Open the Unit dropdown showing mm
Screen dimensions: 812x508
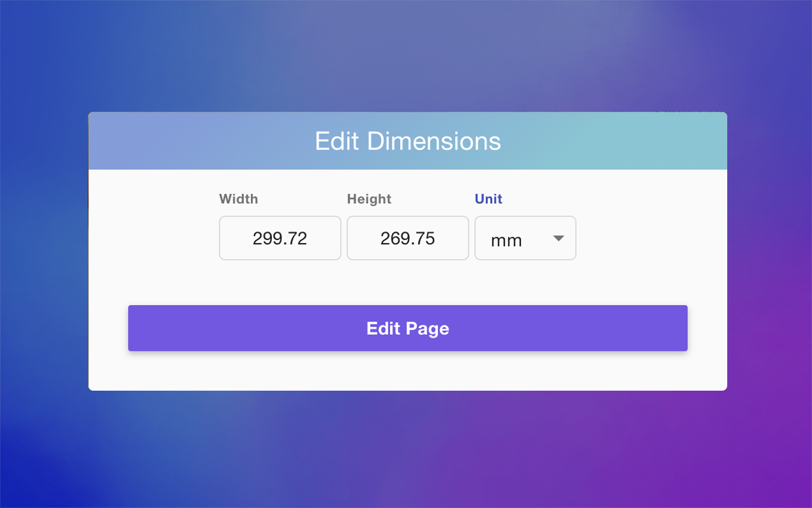tap(525, 238)
